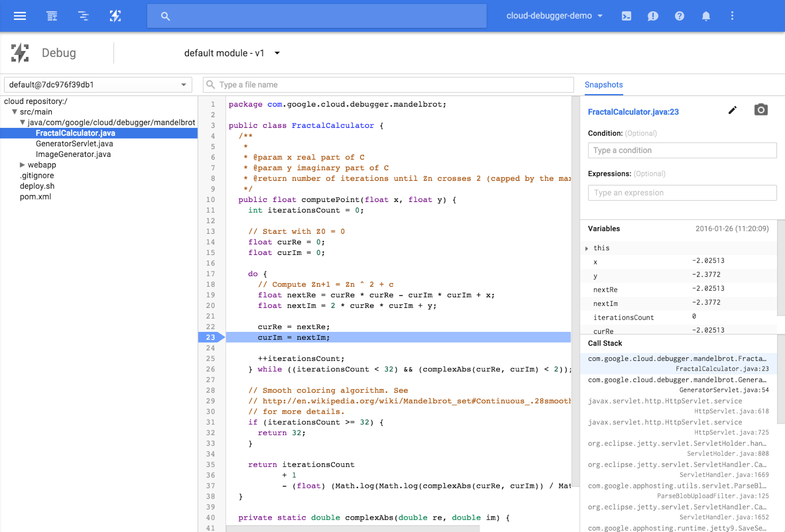Select HttpServlet.java:725 call stack frame
The height and width of the screenshot is (532, 785).
[x=679, y=427]
